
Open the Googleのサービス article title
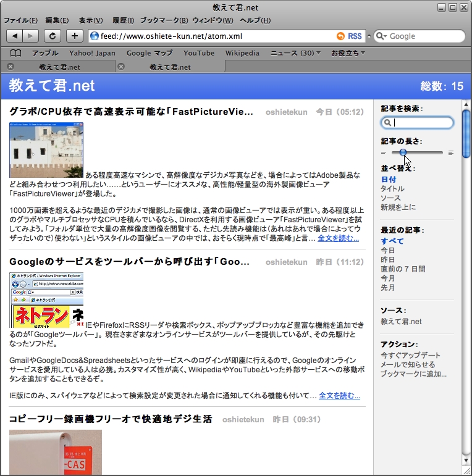coord(129,262)
